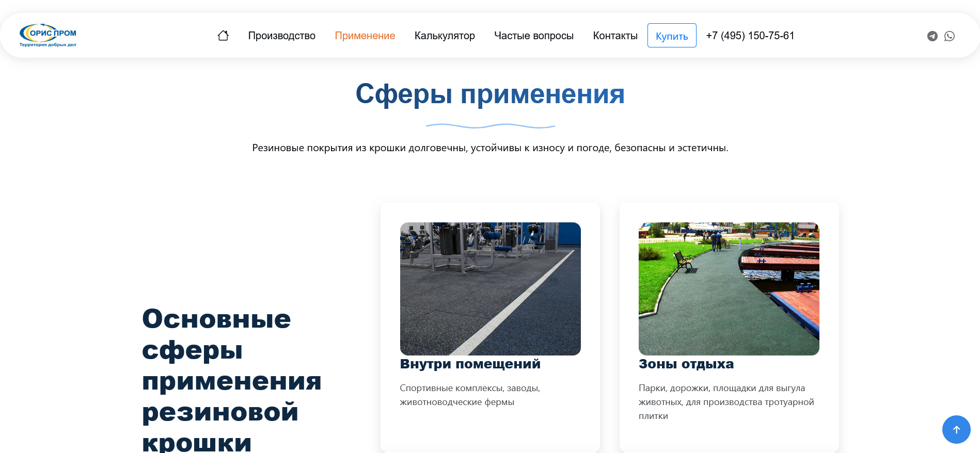Click the Парки, дорожки description text
Image resolution: width=980 pixels, height=453 pixels.
pyautogui.click(x=726, y=402)
